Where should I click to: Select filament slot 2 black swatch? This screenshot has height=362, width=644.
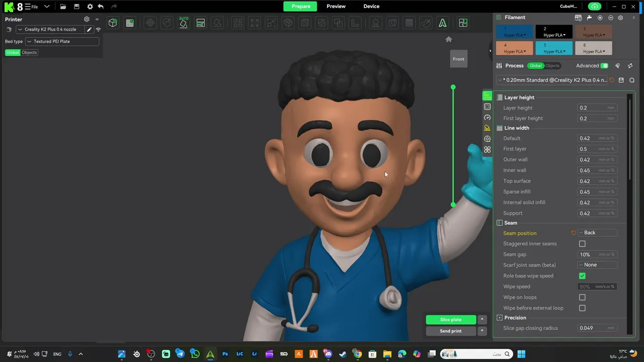click(554, 32)
